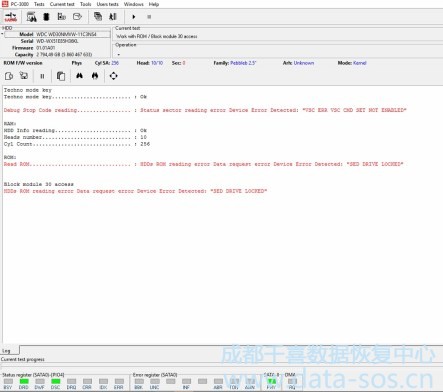The image size is (443, 392).
Task: Click the BBK error register indicator
Action: (139, 381)
